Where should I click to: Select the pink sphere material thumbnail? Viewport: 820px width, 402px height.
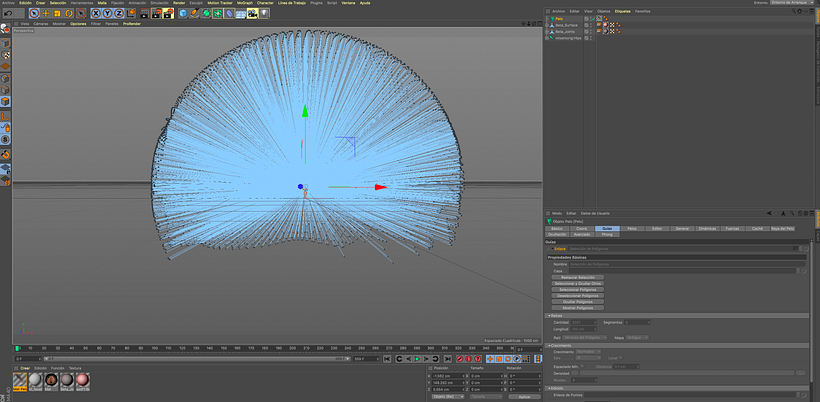pyautogui.click(x=83, y=381)
